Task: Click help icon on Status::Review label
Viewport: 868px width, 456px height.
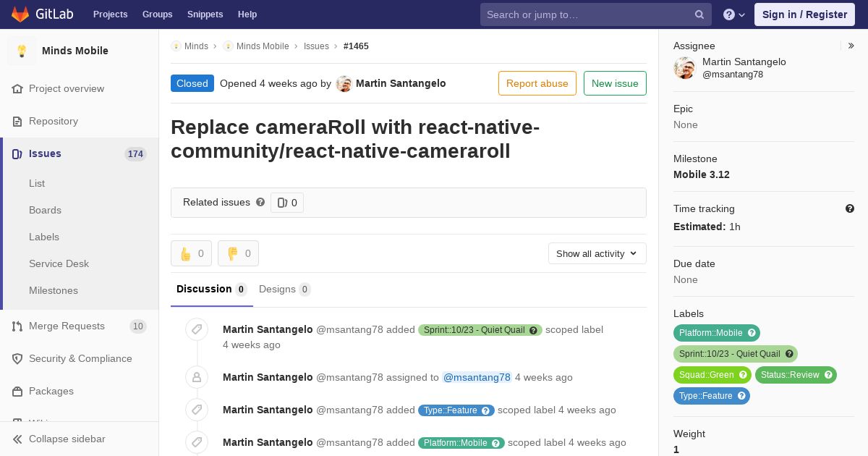Action: click(x=828, y=375)
